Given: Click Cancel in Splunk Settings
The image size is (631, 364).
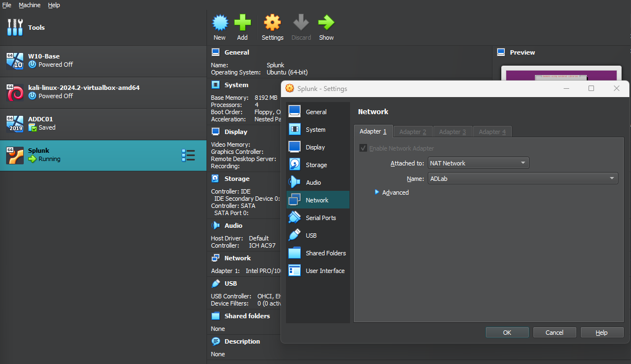Looking at the screenshot, I should click(x=554, y=332).
